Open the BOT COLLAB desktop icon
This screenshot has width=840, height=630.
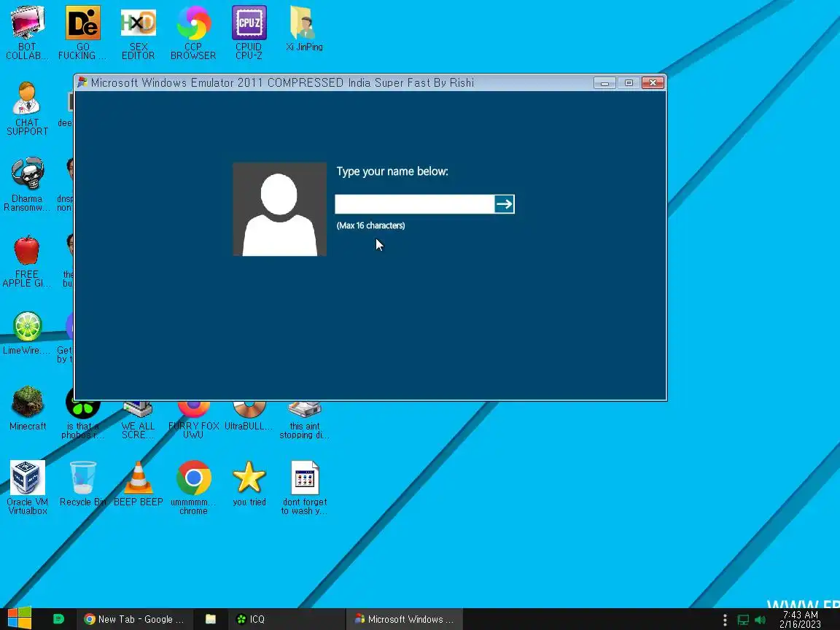(27, 32)
